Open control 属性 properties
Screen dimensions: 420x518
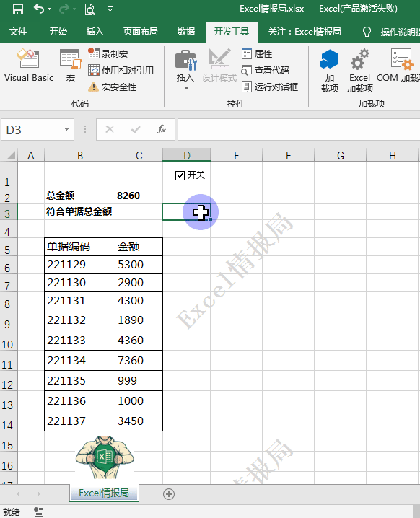[257, 53]
